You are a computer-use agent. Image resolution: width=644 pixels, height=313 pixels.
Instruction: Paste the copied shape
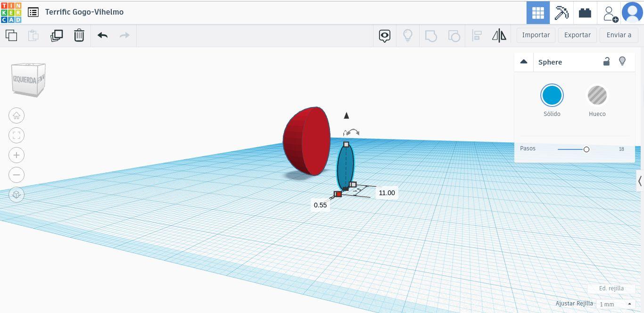point(33,35)
